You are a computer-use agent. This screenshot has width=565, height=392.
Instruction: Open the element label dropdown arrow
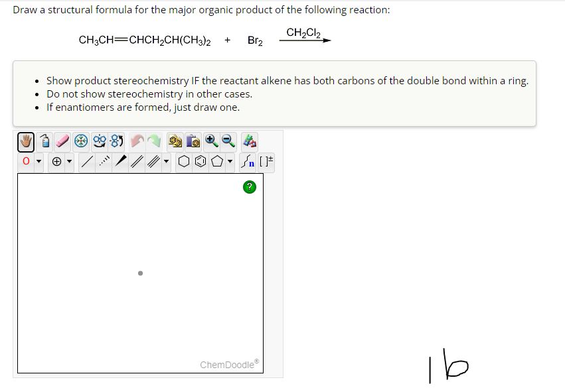39,161
